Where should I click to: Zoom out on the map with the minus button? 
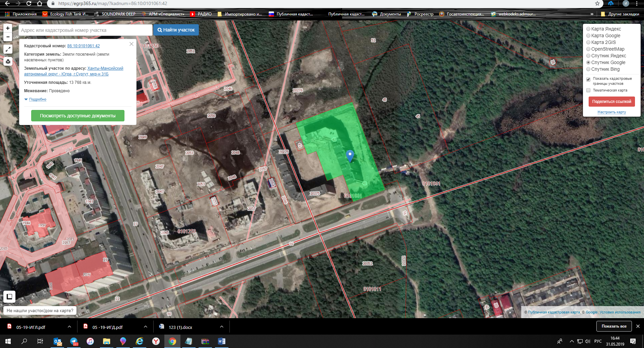click(8, 37)
